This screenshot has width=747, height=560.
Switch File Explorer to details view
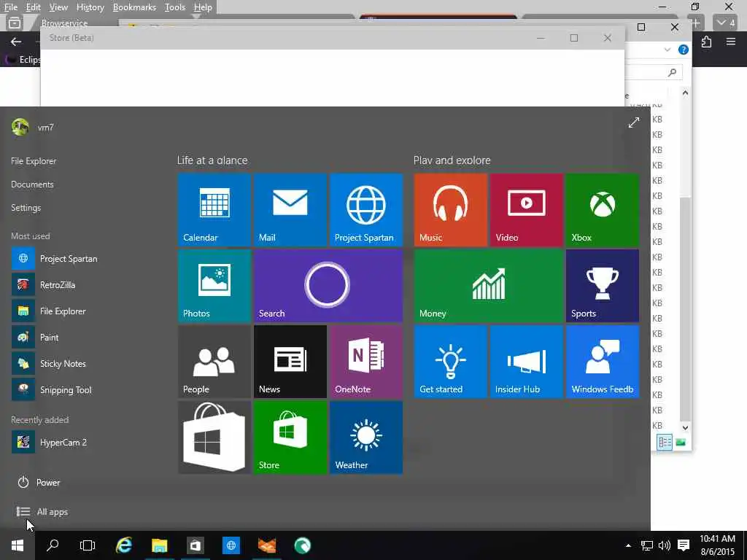click(665, 443)
